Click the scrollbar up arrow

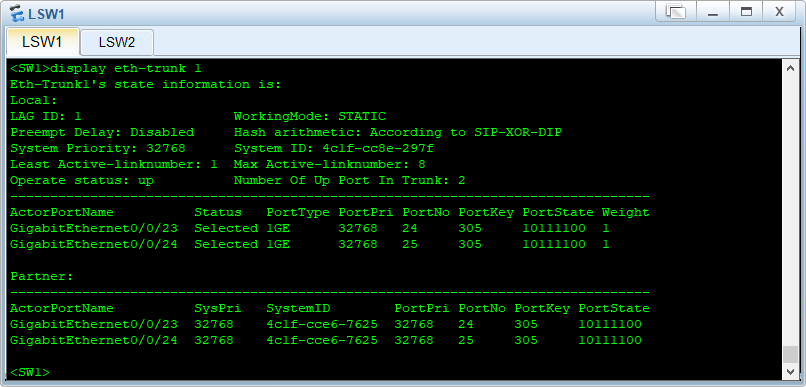click(791, 68)
